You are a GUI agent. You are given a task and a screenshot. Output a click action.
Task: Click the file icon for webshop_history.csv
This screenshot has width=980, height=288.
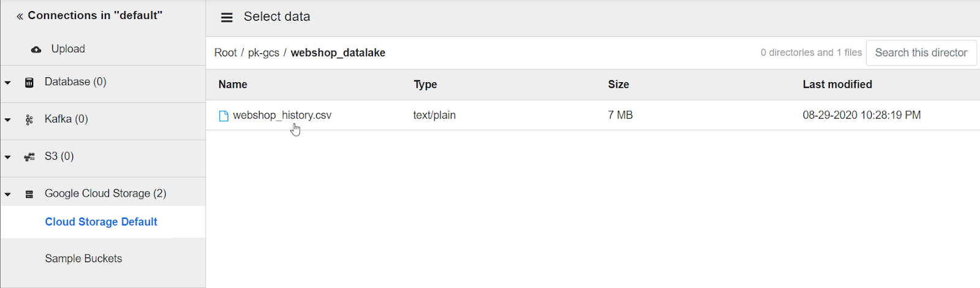224,116
